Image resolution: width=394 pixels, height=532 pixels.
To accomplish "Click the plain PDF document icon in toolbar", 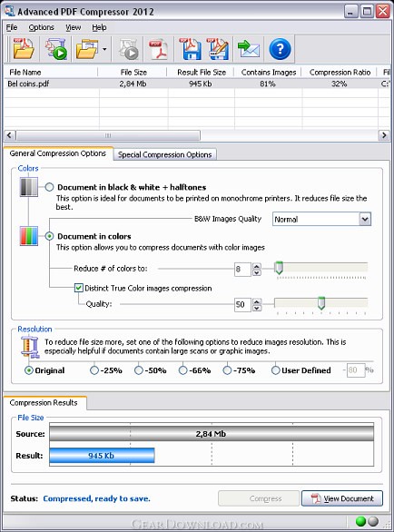I will pos(159,49).
